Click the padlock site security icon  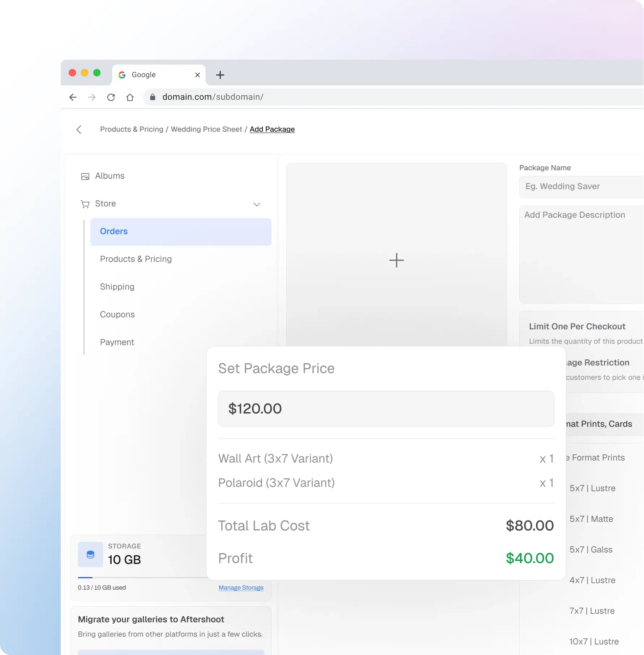(153, 97)
